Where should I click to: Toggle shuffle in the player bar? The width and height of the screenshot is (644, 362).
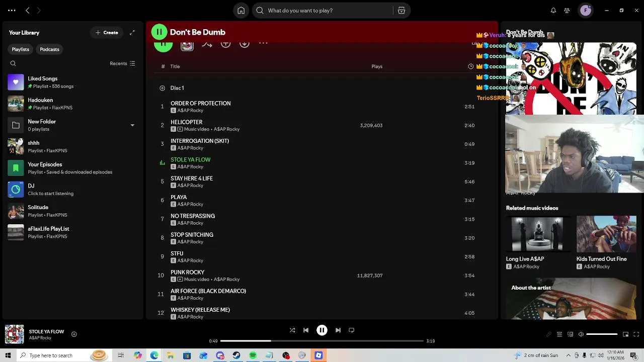click(x=292, y=330)
